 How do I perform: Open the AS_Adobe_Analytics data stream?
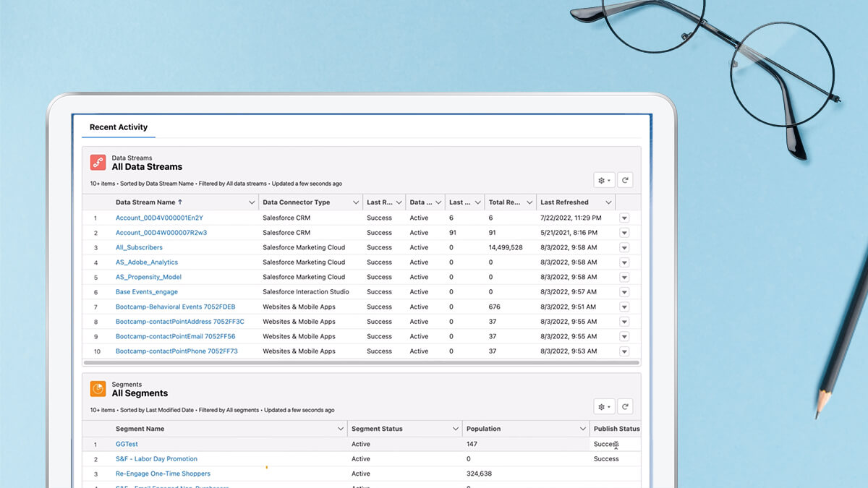click(146, 262)
